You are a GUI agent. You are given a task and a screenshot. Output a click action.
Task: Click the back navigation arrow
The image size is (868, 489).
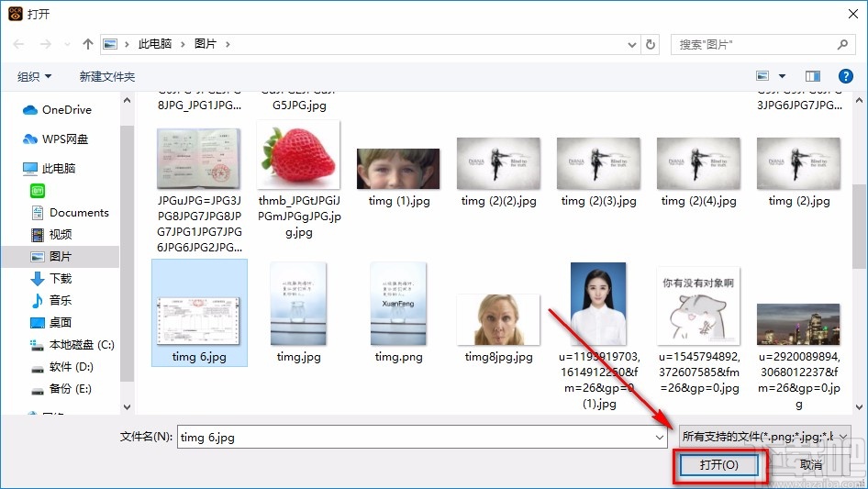tap(18, 44)
